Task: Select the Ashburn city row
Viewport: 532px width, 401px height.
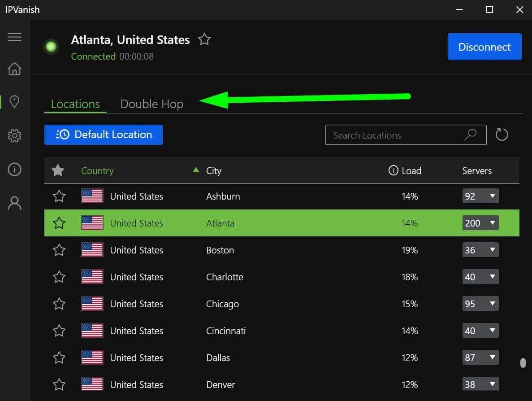Action: pyautogui.click(x=281, y=196)
